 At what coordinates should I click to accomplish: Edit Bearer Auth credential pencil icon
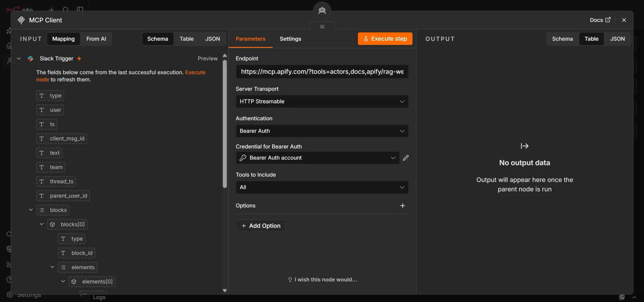pos(406,158)
